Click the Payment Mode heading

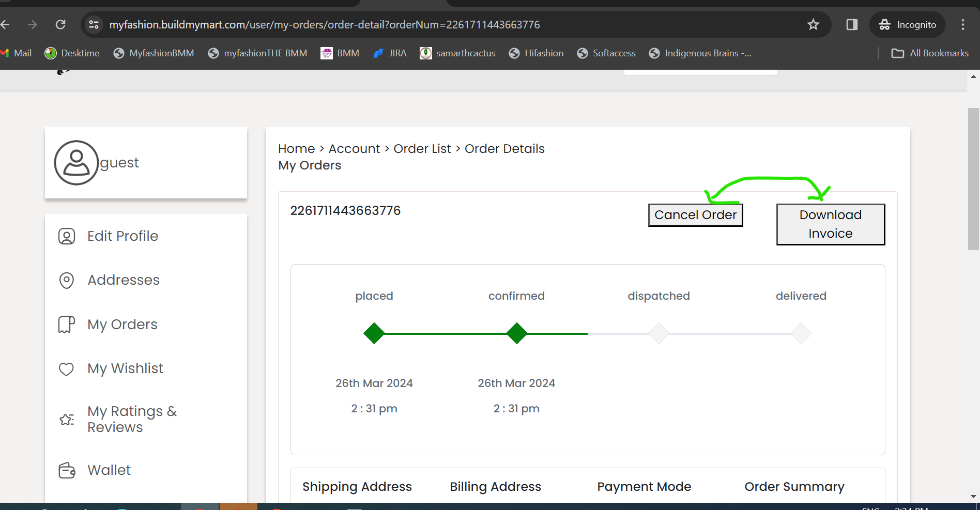[644, 487]
